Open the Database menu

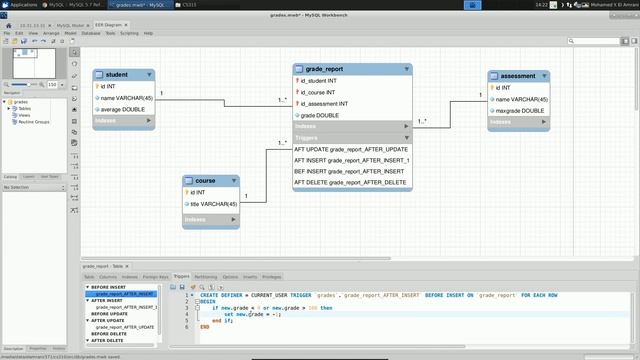point(91,33)
